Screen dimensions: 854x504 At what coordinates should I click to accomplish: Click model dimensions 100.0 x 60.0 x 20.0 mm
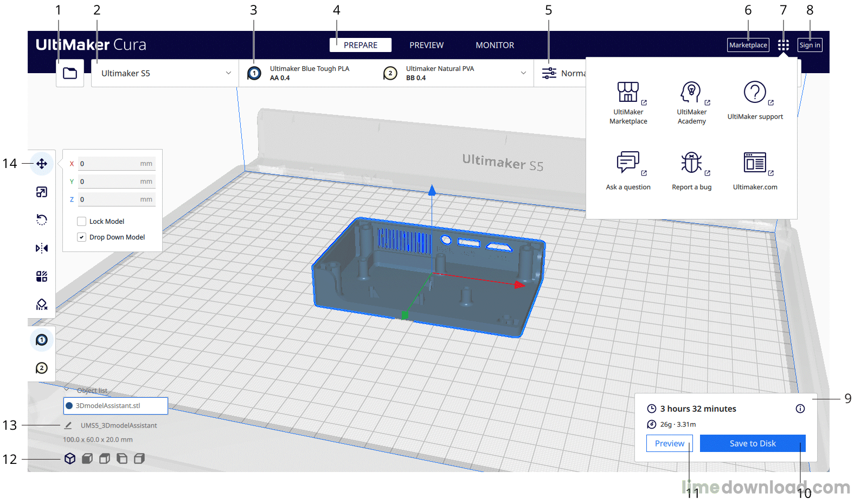pos(98,440)
